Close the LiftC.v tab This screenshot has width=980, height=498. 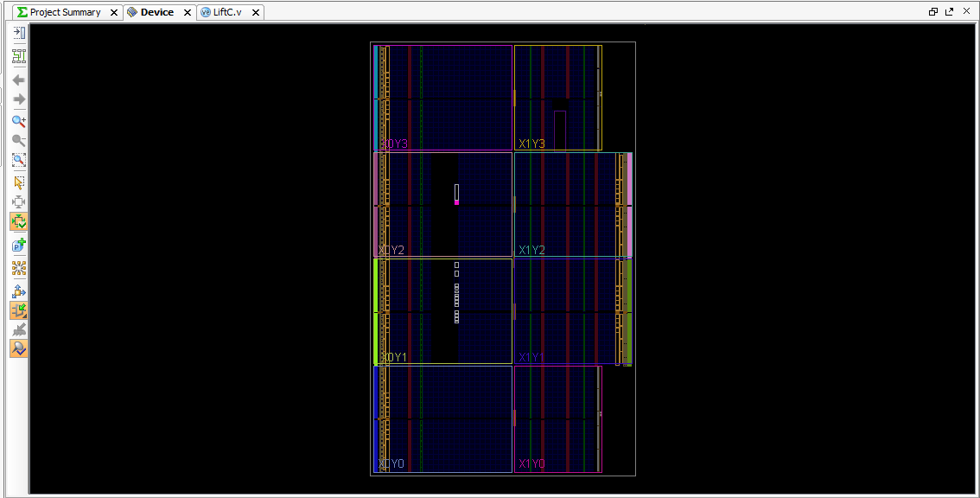(255, 11)
